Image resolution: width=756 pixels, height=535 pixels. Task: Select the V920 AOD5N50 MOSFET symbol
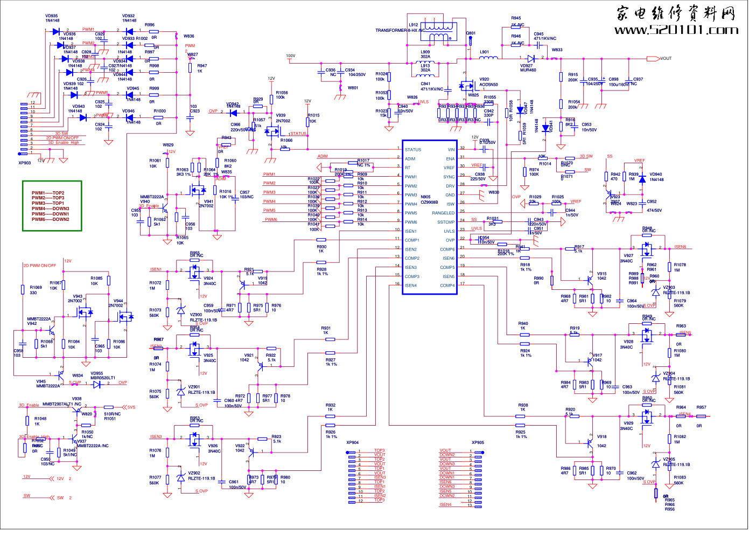point(465,85)
